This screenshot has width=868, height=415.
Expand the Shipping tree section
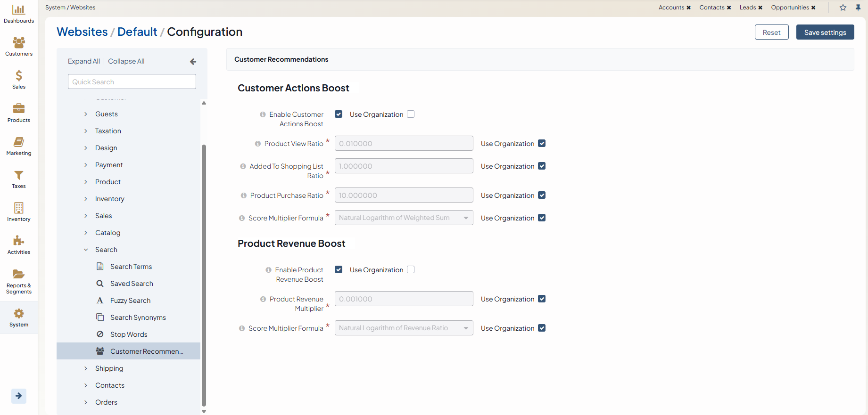point(86,368)
